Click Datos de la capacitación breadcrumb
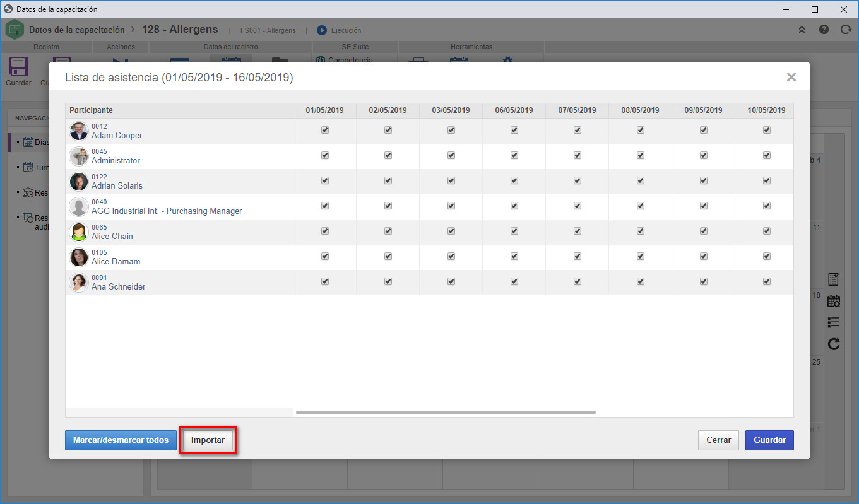The width and height of the screenshot is (859, 504). click(77, 30)
